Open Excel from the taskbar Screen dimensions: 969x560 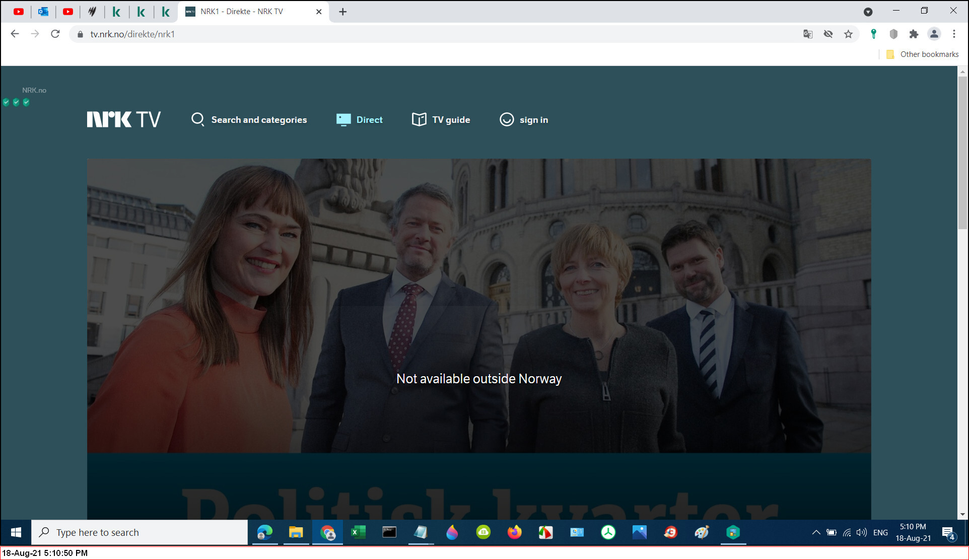point(358,532)
